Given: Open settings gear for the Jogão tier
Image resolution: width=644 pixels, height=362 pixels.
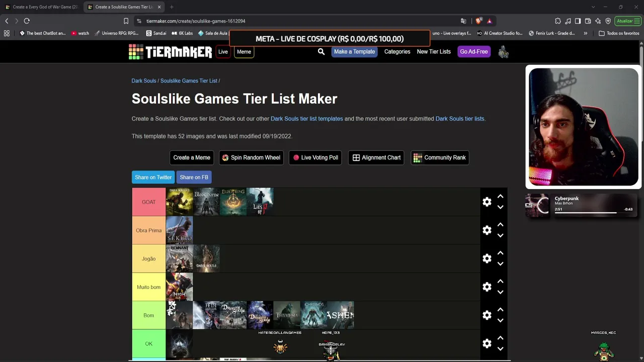Looking at the screenshot, I should [x=487, y=258].
